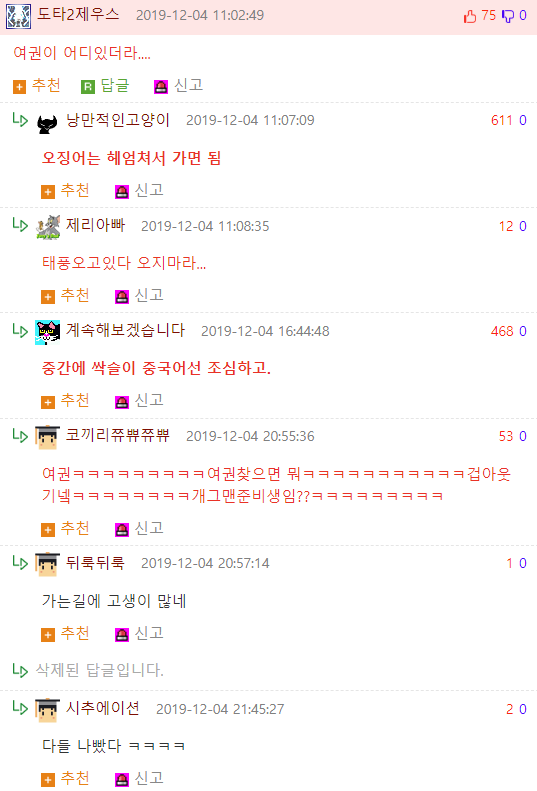Open 도타2제우스 profile avatar
This screenshot has height=791, width=537.
point(19,17)
